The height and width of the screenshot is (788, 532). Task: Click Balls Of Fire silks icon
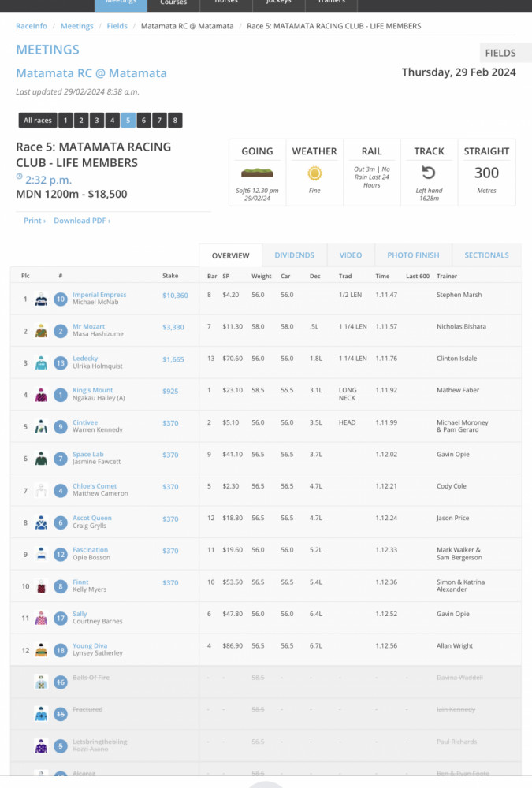tap(41, 682)
